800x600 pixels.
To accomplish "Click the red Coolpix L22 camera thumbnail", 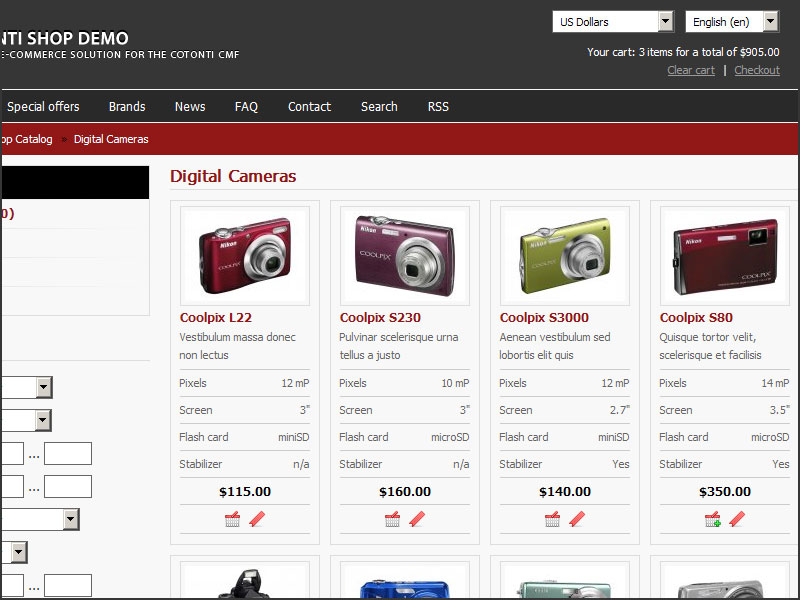I will pos(245,255).
